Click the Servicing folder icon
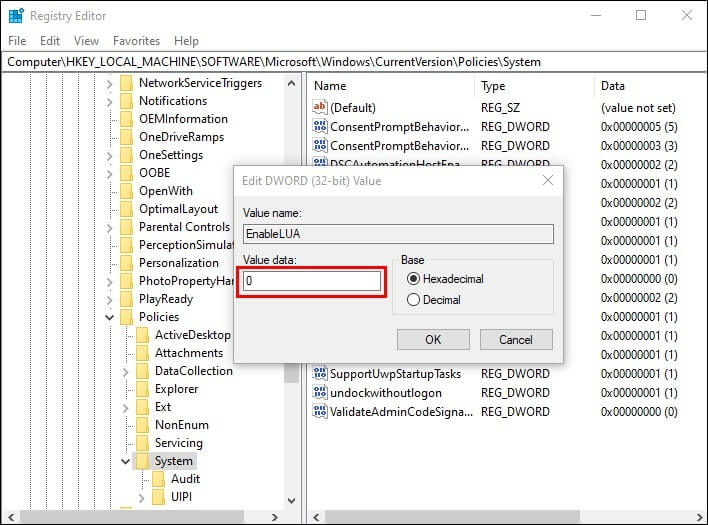This screenshot has width=708, height=525. (x=143, y=443)
